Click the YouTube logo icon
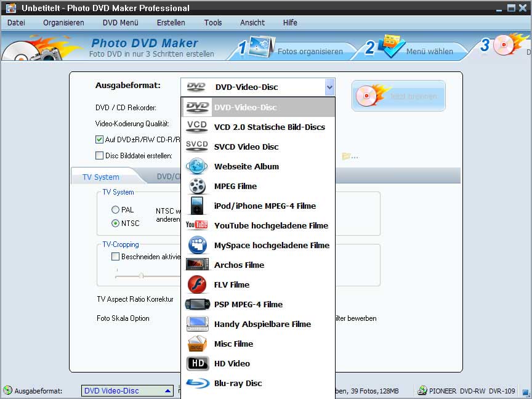This screenshot has width=532, height=399. point(197,225)
